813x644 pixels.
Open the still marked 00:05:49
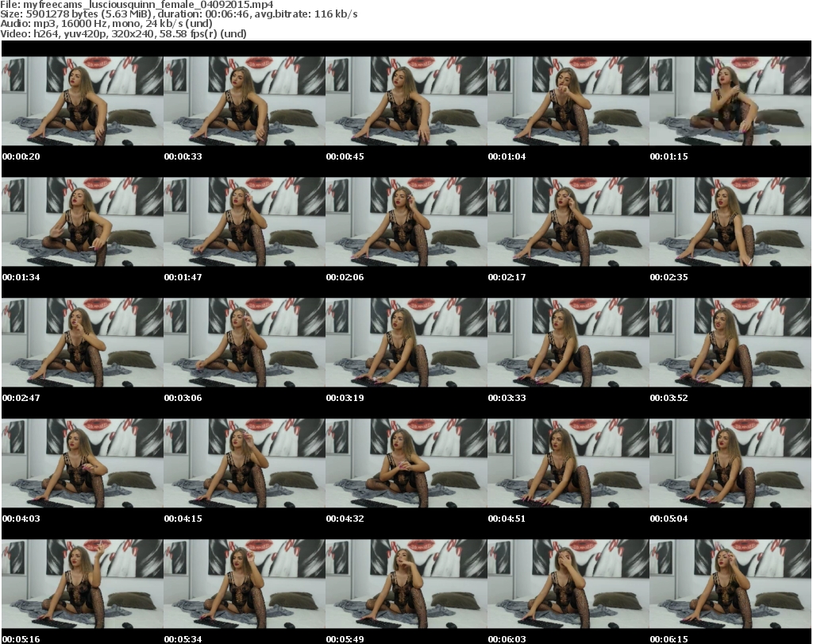(x=406, y=584)
